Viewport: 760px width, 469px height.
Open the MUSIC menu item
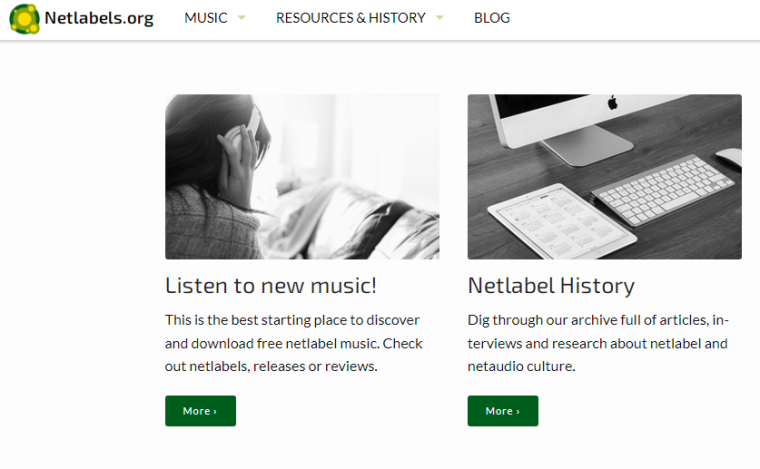206,18
